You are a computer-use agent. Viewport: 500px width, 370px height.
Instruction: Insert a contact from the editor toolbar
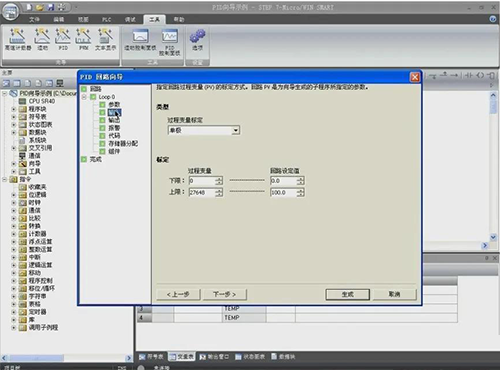click(468, 75)
